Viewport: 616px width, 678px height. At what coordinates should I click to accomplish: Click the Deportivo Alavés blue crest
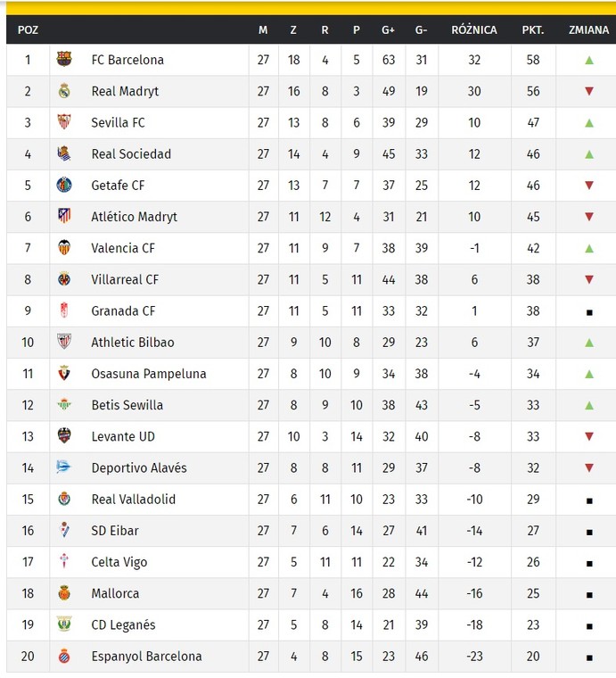[63, 467]
